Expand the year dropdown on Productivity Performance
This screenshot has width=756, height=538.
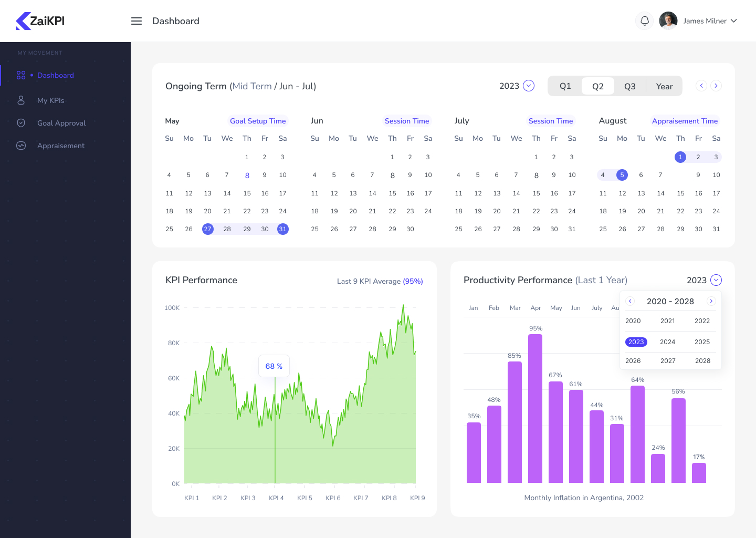click(x=716, y=280)
